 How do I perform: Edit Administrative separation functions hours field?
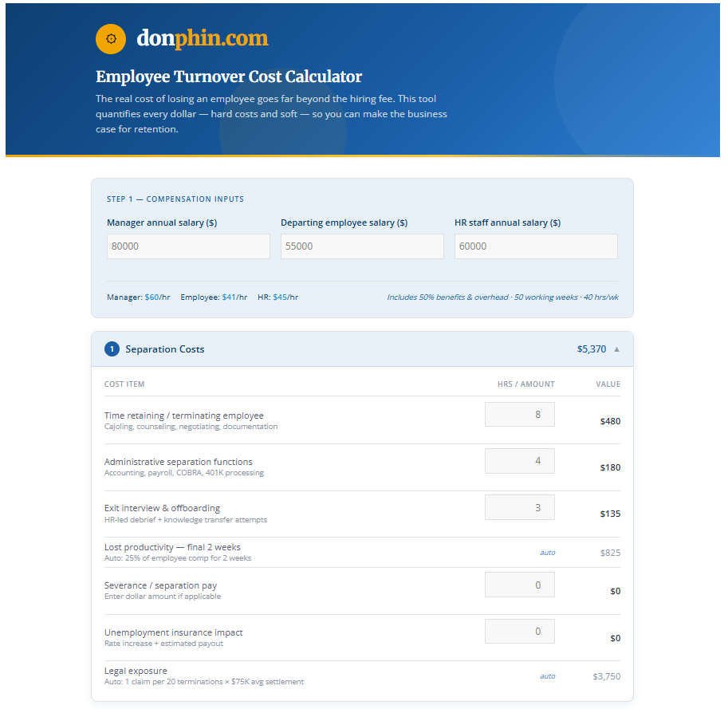coord(519,461)
